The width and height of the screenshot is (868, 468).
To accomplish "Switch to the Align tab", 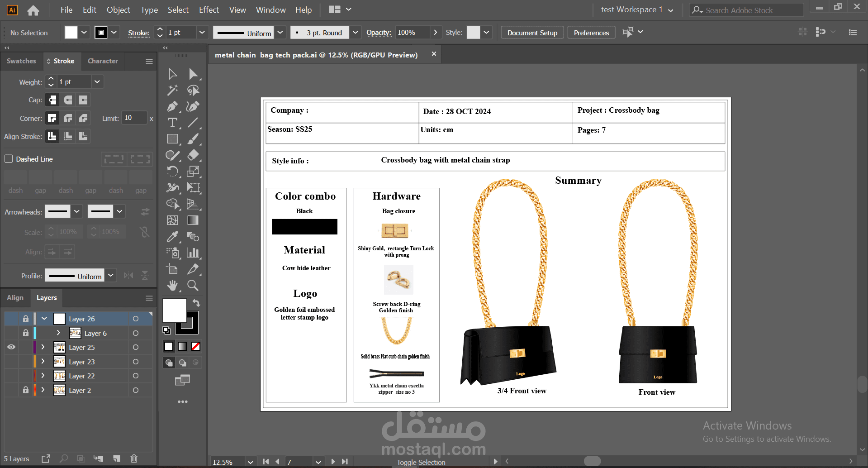I will (15, 298).
